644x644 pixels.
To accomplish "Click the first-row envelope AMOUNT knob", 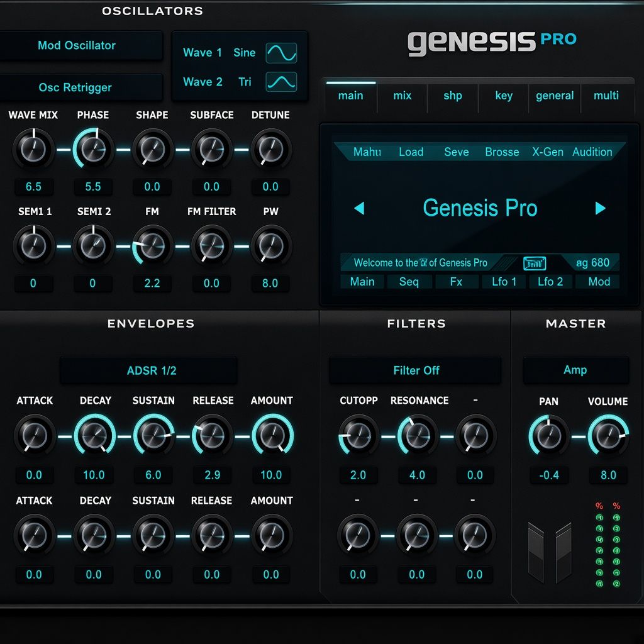I will (x=272, y=435).
